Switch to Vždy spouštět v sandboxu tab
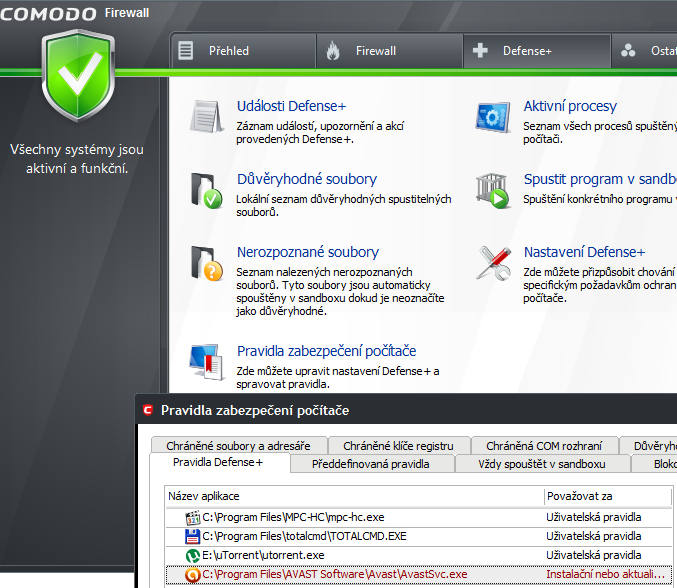The image size is (677, 588). click(542, 464)
